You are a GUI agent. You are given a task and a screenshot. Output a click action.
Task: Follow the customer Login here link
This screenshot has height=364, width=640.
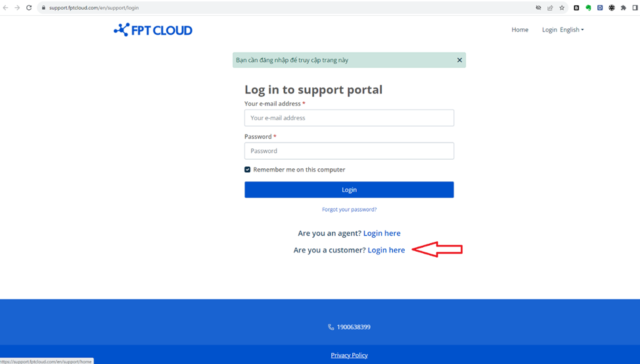tap(386, 250)
